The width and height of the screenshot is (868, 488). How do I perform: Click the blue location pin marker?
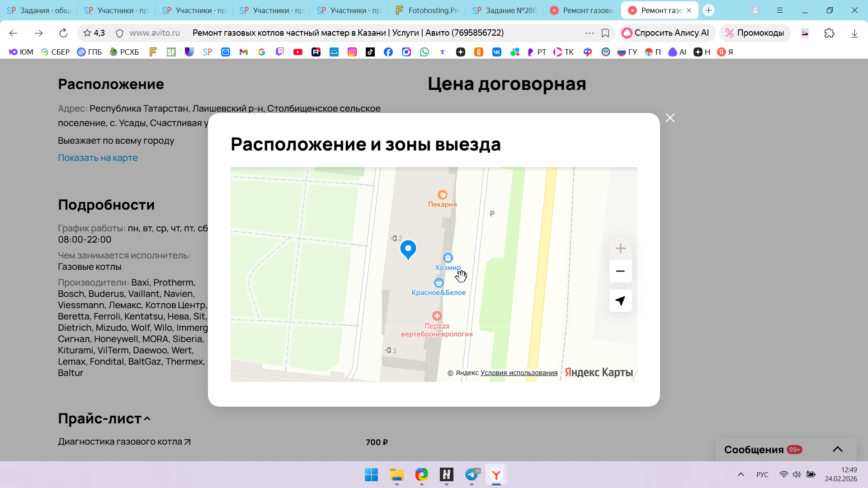[x=408, y=249]
